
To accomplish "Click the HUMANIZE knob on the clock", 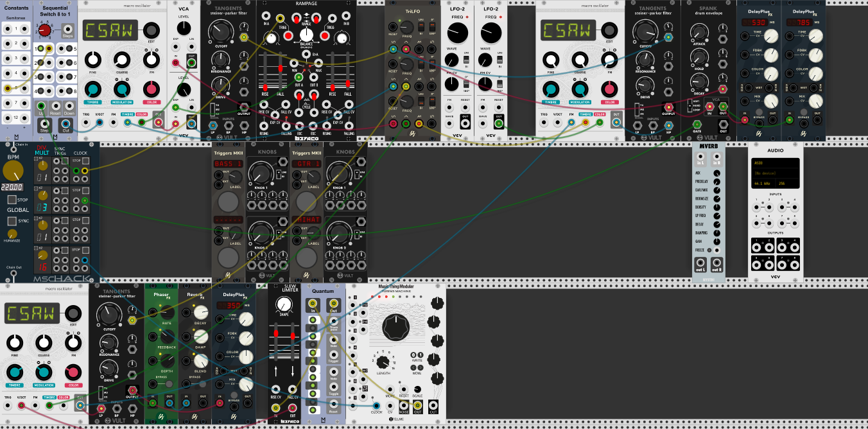I will [12, 234].
